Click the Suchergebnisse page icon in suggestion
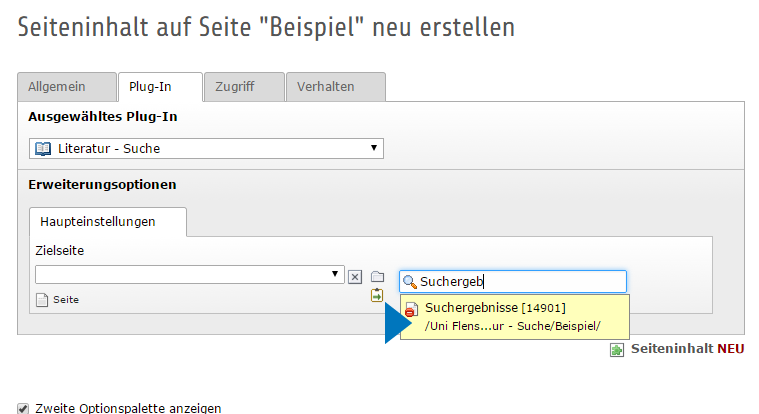 tap(412, 311)
